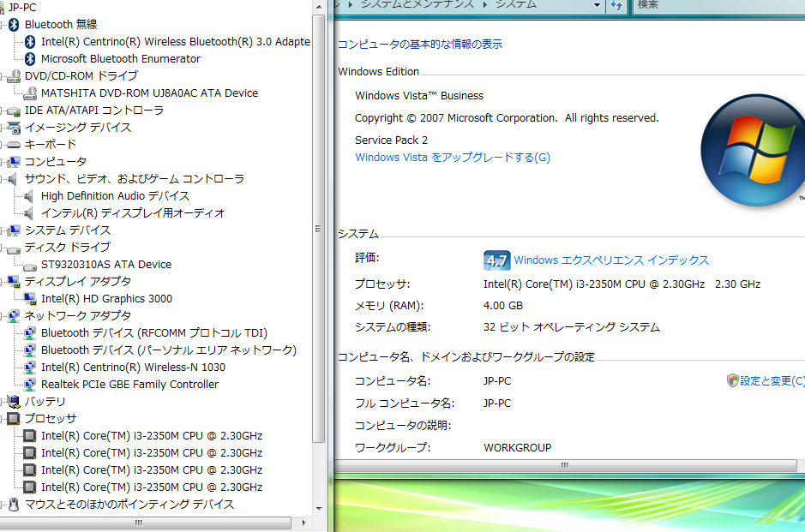Click the System window horizontal scrollbar thumb
Image resolution: width=805 pixels, height=532 pixels.
click(565, 465)
